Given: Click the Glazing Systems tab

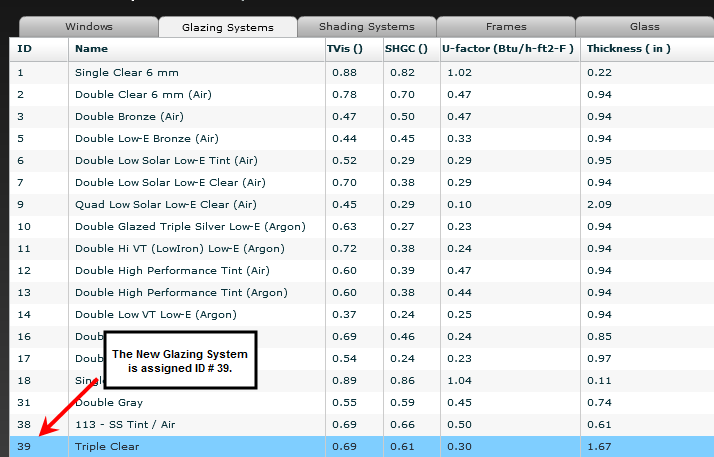Looking at the screenshot, I should point(228,27).
